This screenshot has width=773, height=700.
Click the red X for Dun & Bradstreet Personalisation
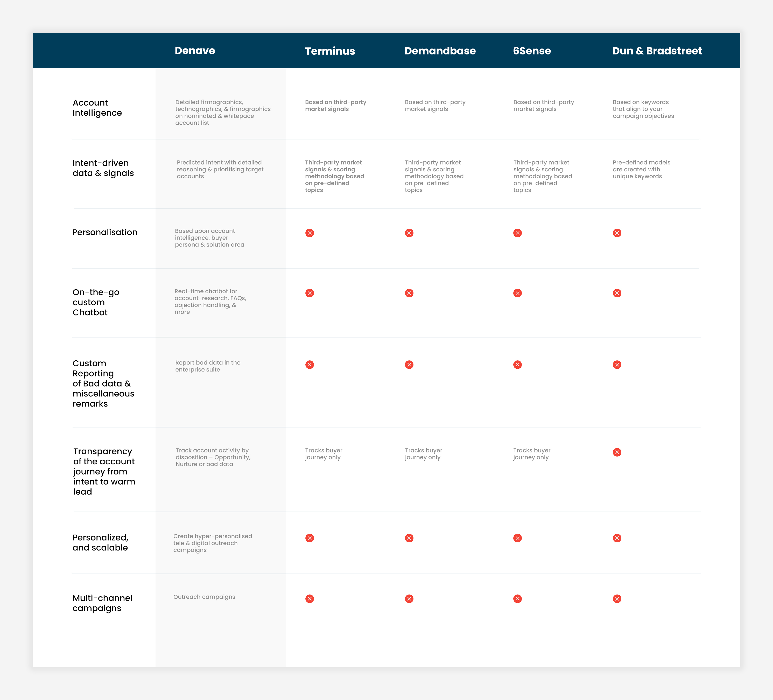point(617,233)
